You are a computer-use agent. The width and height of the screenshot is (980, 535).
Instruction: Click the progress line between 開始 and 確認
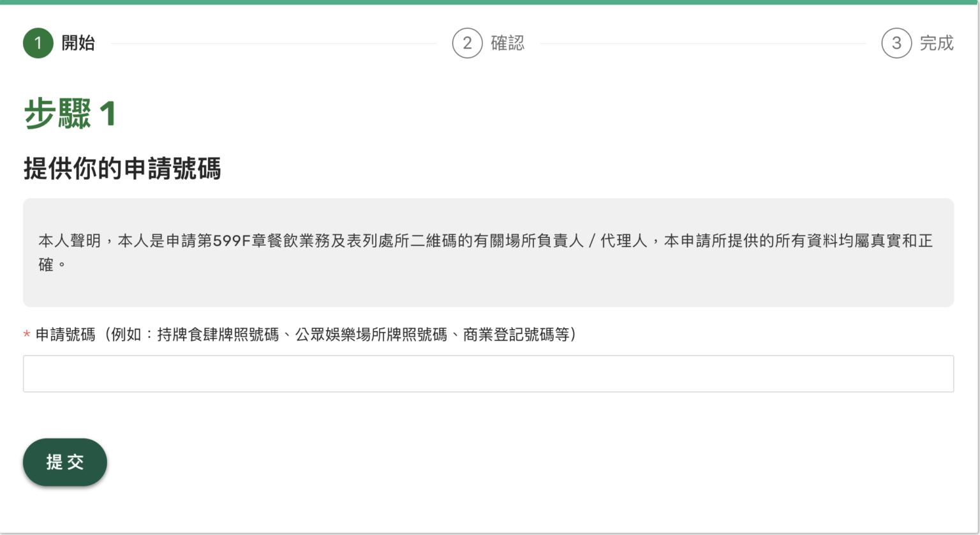pos(273,43)
